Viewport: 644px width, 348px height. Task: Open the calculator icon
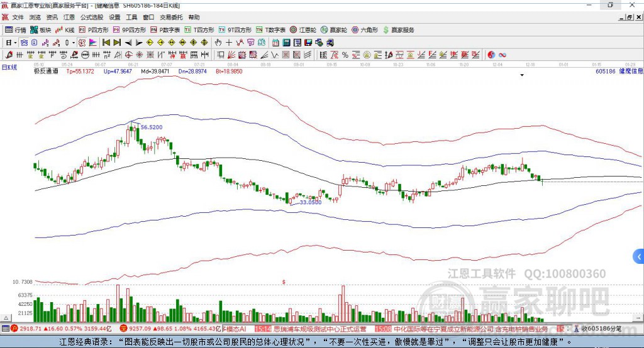tap(286, 43)
